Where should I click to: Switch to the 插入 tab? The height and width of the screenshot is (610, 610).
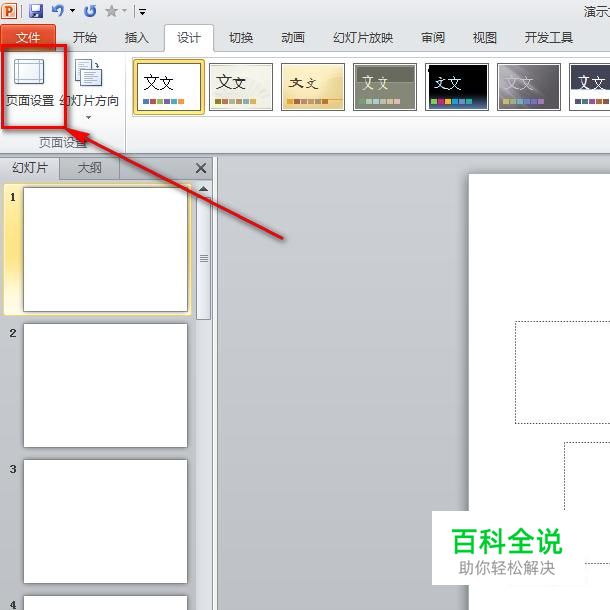point(137,37)
